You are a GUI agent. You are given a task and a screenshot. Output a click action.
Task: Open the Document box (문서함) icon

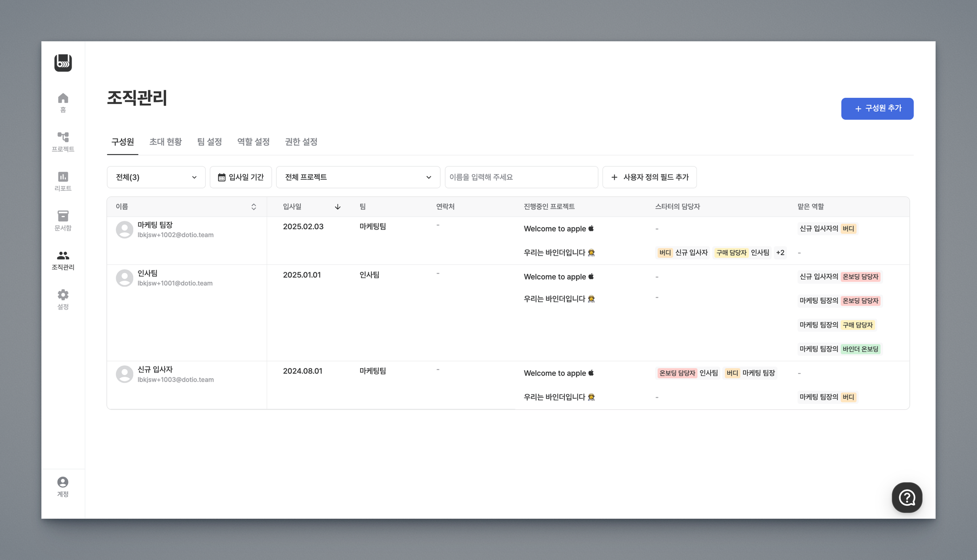63,217
